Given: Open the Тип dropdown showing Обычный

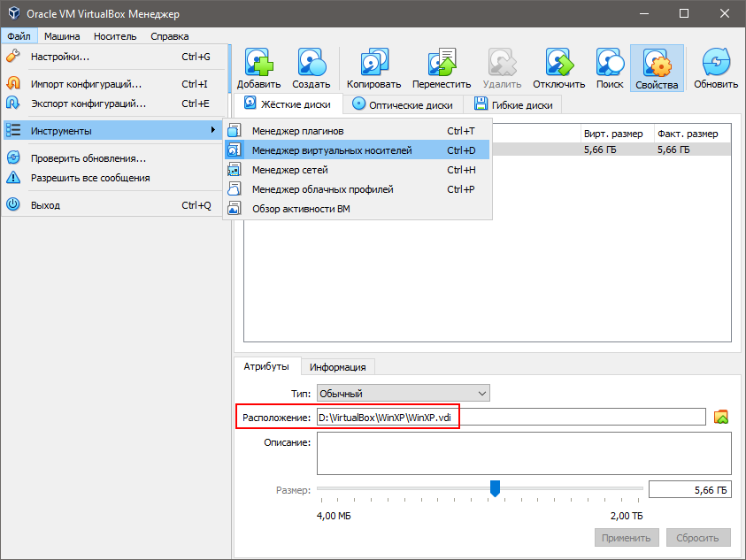Looking at the screenshot, I should click(x=404, y=394).
